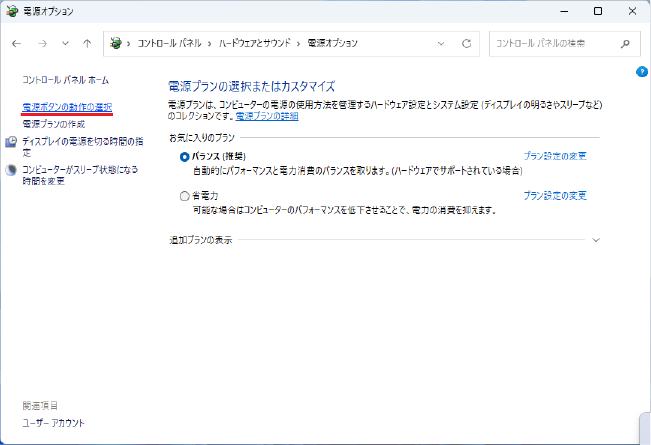Open chevron after ハードウェアとサウンド breadcrumb
651x445 pixels.
pyautogui.click(x=299, y=44)
